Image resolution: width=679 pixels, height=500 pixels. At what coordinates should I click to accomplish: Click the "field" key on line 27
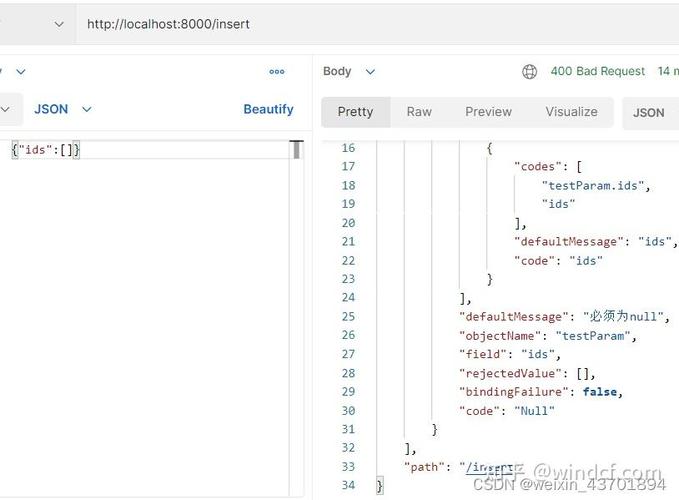pyautogui.click(x=482, y=354)
